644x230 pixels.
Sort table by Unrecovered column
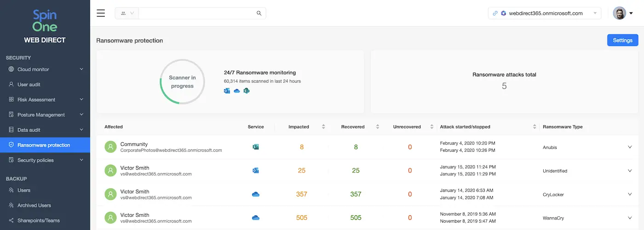(431, 127)
